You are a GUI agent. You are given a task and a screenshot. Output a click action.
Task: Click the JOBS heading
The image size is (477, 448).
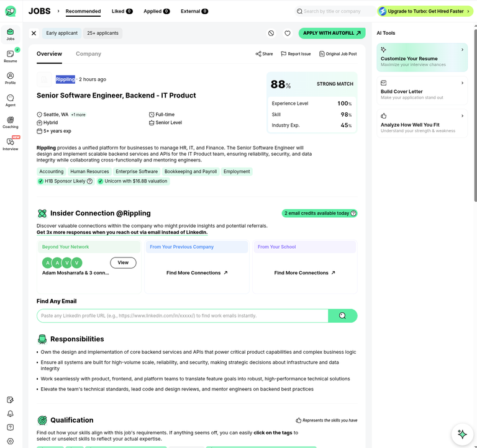tap(40, 11)
